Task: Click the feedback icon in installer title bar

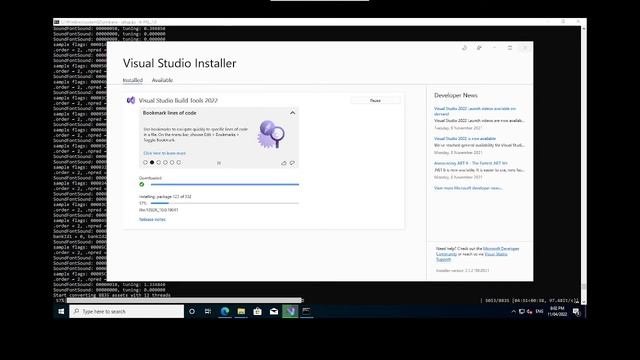Action: click(x=479, y=48)
